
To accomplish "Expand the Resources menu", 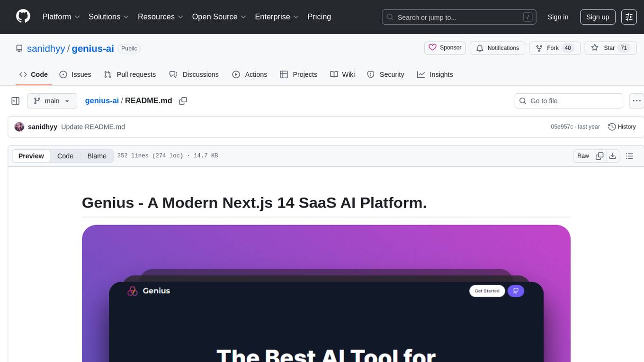I will (x=161, y=17).
